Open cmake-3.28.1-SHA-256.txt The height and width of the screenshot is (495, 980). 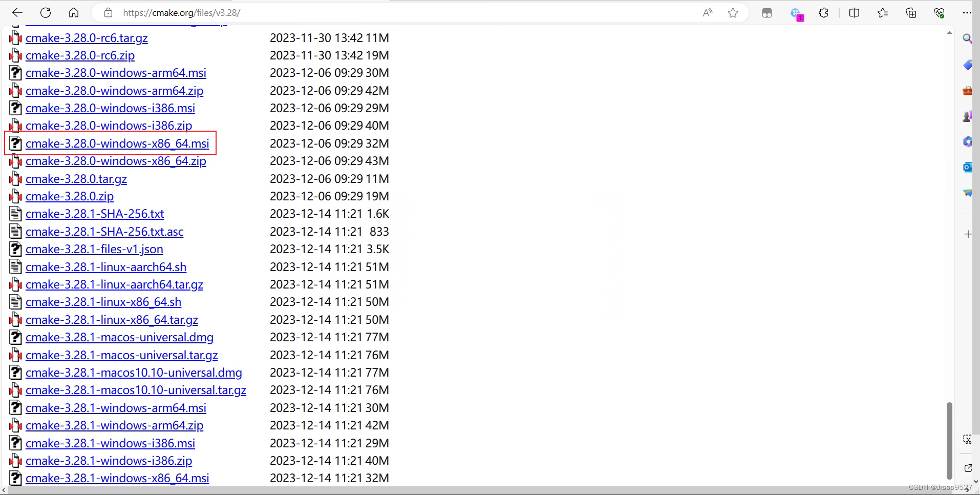click(x=95, y=214)
